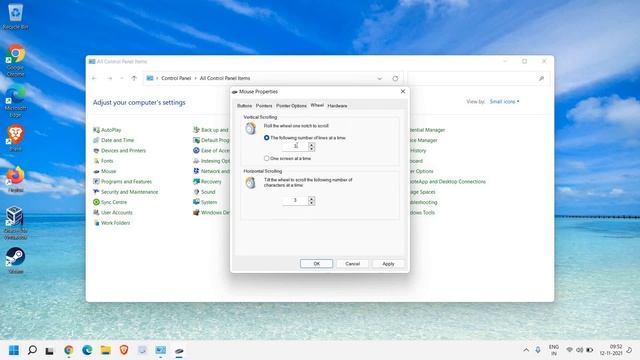Click the microphone icon in the system tray
Image resolution: width=640 pixels, height=360 pixels.
pyautogui.click(x=538, y=350)
